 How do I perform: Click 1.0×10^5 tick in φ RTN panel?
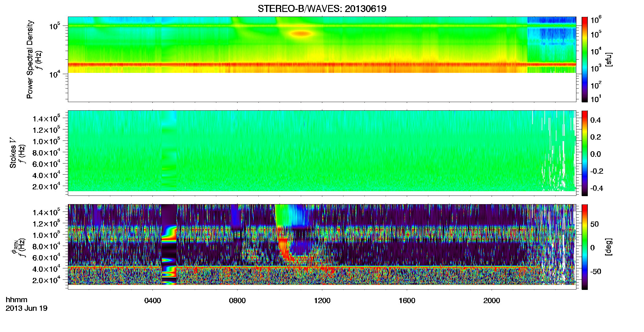pyautogui.click(x=46, y=235)
